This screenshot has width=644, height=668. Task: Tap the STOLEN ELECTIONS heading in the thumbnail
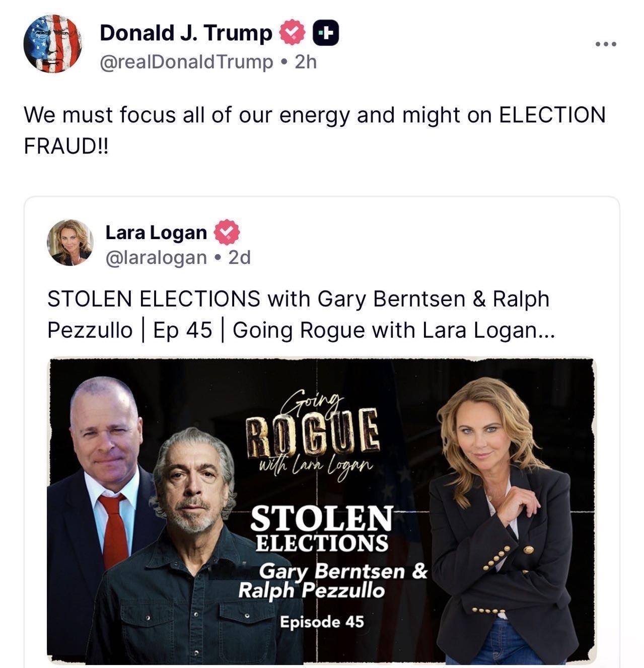point(322,529)
